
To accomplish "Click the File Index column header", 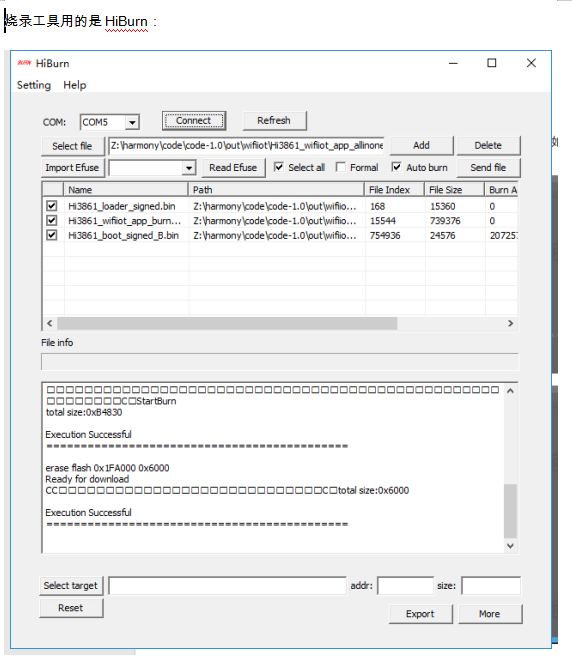I will (x=394, y=190).
